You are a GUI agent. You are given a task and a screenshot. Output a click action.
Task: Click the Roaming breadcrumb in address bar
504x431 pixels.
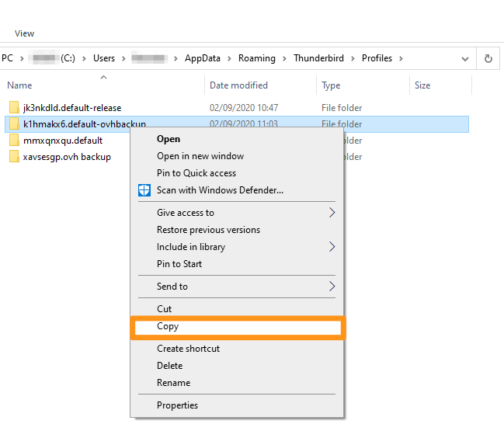click(259, 58)
